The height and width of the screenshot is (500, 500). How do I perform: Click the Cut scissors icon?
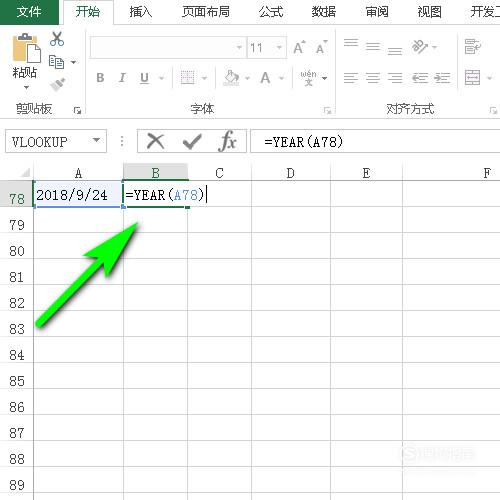point(57,39)
